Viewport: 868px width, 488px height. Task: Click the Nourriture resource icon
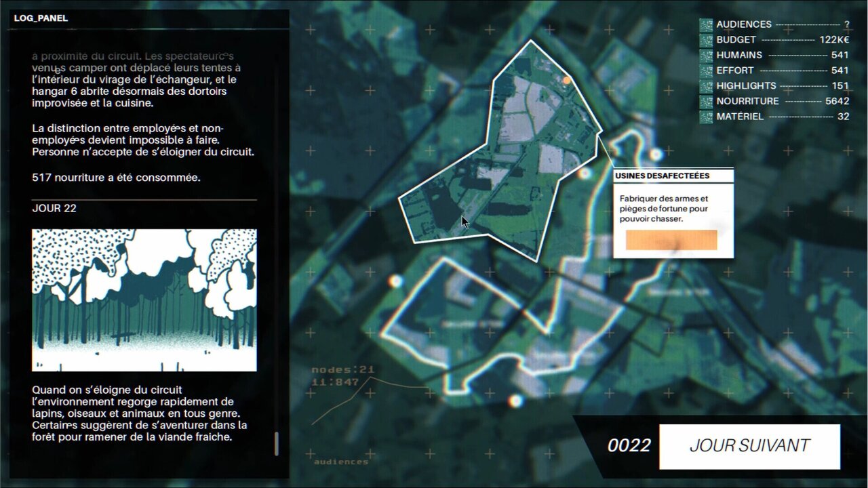click(x=706, y=101)
